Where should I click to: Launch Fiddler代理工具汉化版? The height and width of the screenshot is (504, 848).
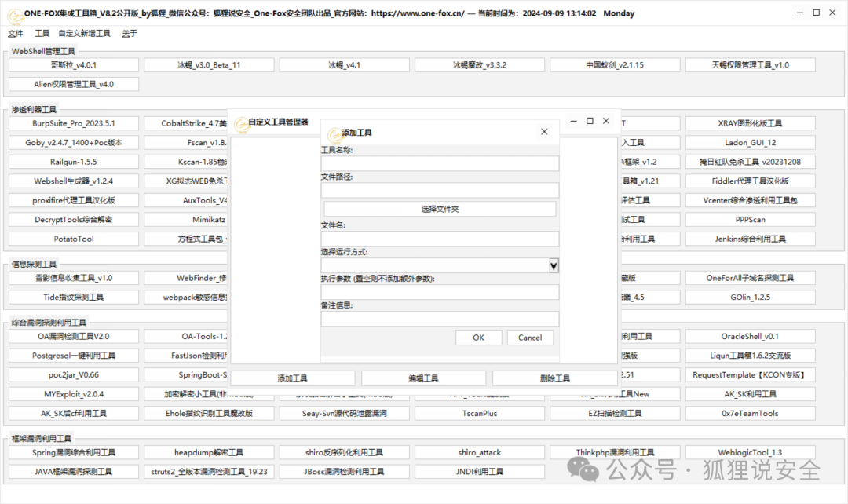coord(750,181)
